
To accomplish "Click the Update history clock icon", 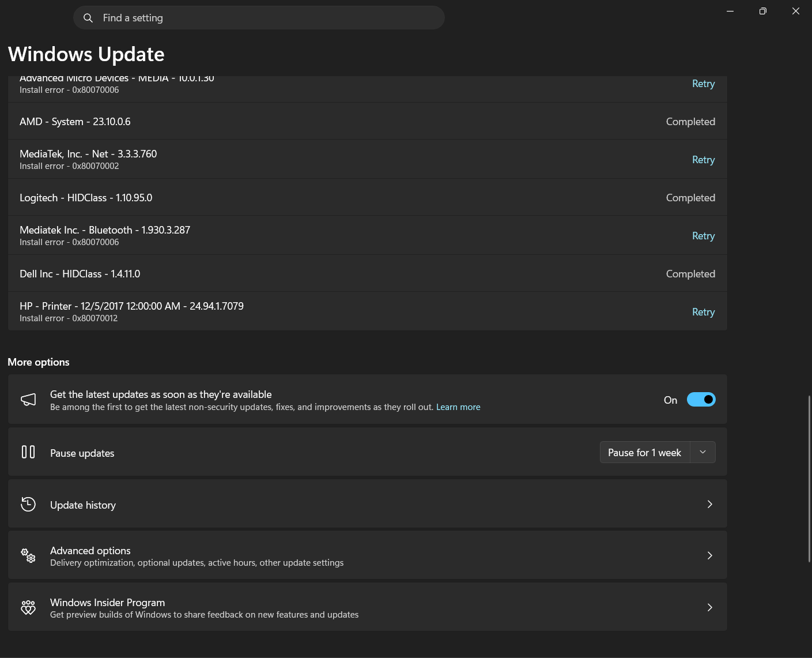I will (28, 504).
